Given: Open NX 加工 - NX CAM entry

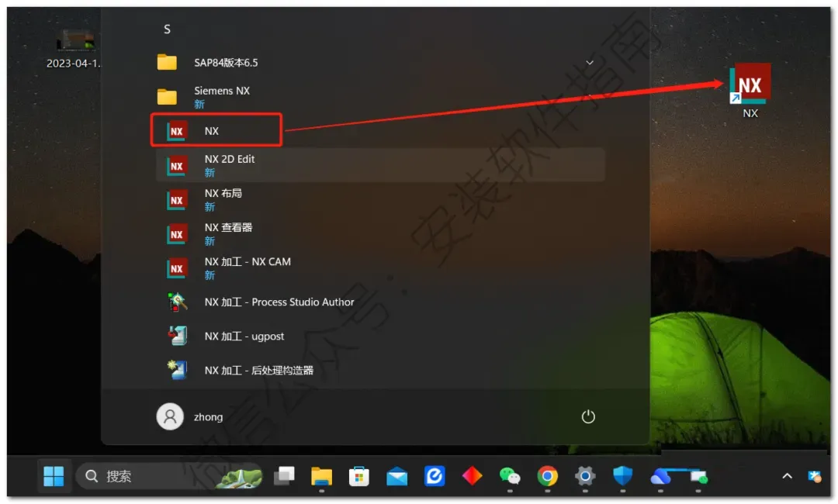Looking at the screenshot, I should [380, 268].
